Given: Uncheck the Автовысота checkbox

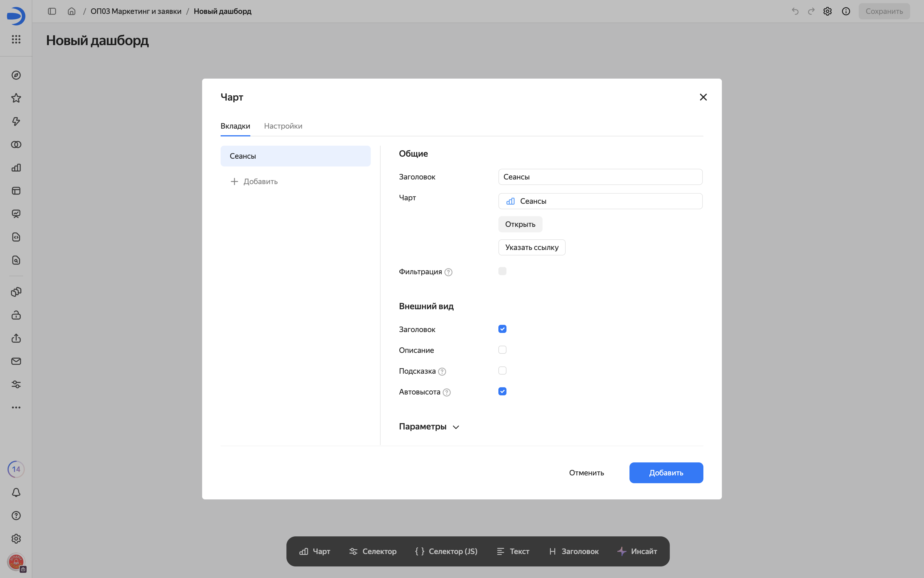Looking at the screenshot, I should pyautogui.click(x=502, y=391).
